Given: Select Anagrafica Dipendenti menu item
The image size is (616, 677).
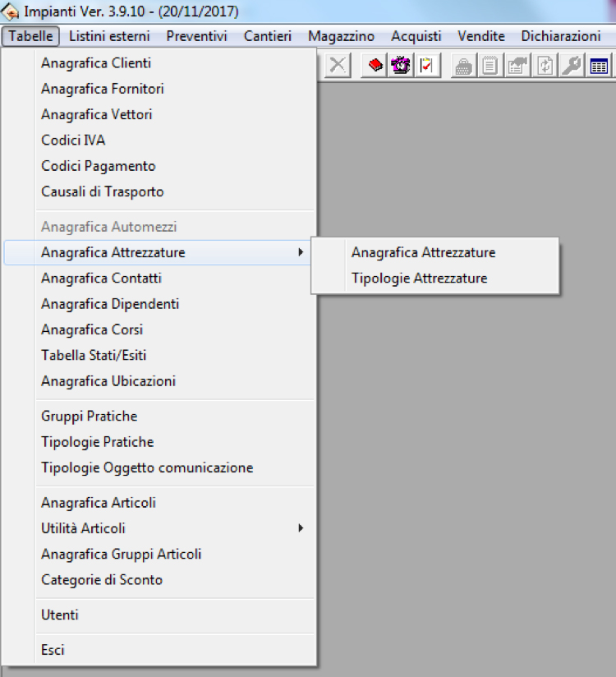Looking at the screenshot, I should [x=110, y=304].
